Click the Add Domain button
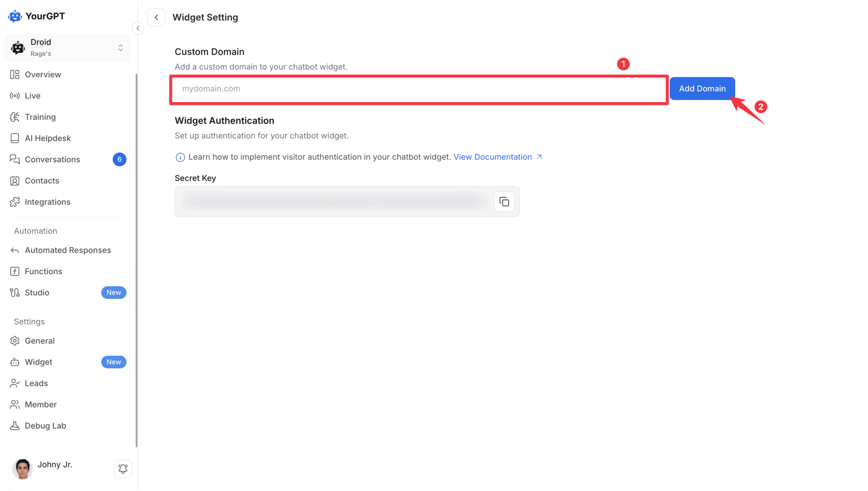Screen dimensions: 868x491 (702, 88)
